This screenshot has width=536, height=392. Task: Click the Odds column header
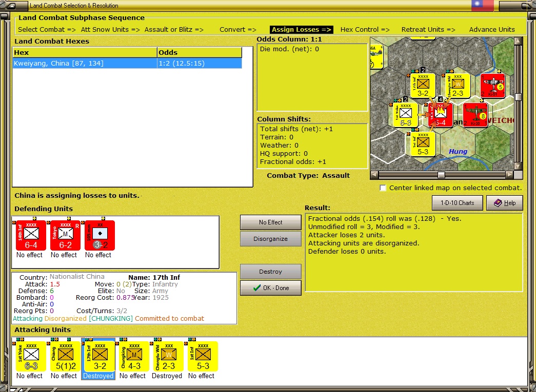point(200,52)
